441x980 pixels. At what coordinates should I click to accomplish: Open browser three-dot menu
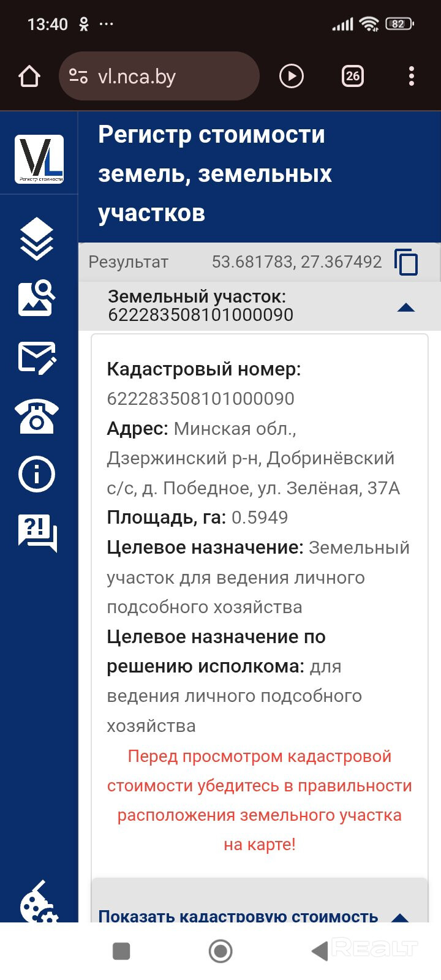[411, 77]
